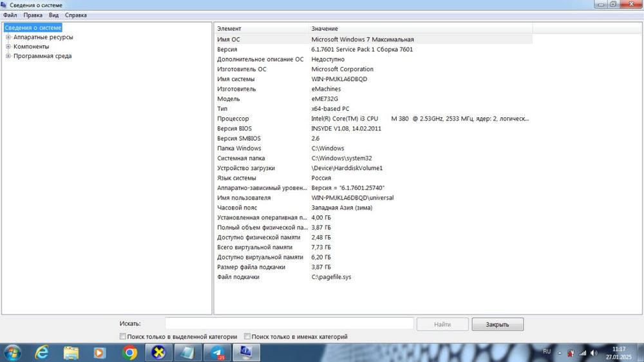Click the C:\pagefile.sys value
The width and height of the screenshot is (644, 362).
(x=331, y=276)
